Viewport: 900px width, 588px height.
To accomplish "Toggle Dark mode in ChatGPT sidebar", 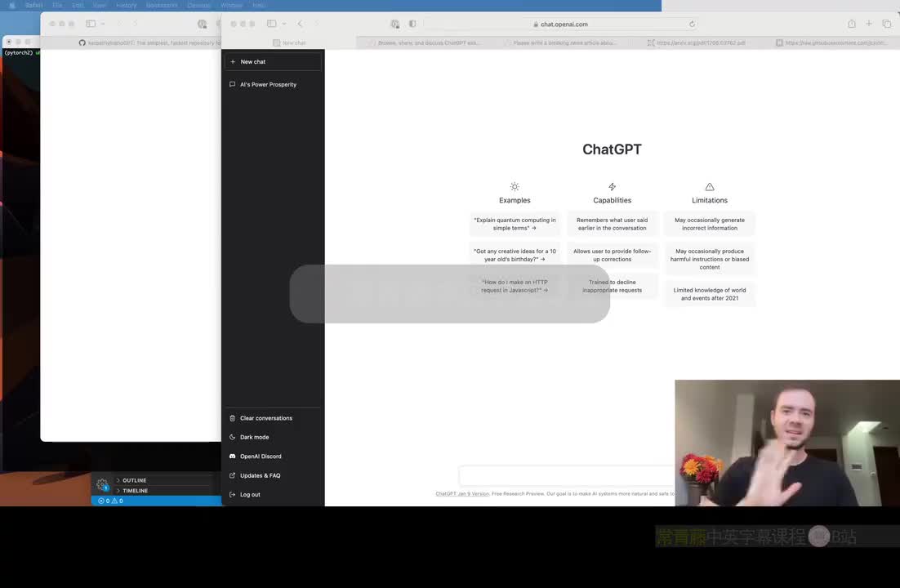I will click(273, 437).
